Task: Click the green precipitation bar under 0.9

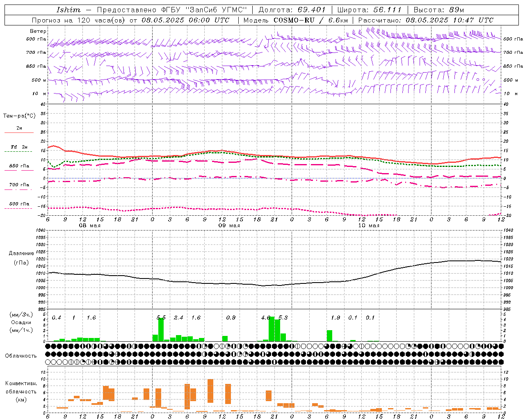Action: (x=225, y=338)
